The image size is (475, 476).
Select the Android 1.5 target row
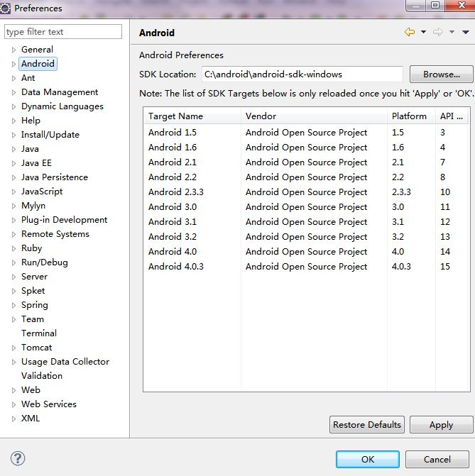(x=307, y=133)
